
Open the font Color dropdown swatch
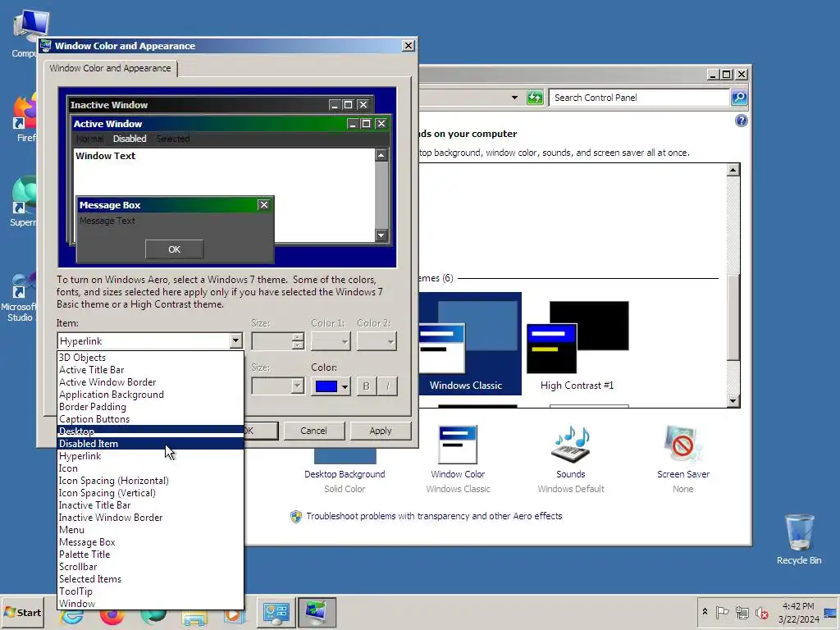click(331, 386)
